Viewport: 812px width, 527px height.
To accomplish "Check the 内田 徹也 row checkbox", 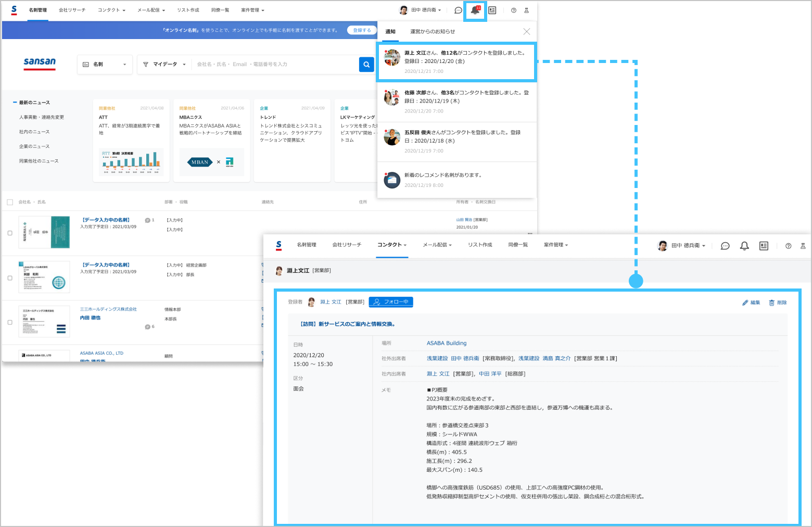I will pyautogui.click(x=10, y=322).
